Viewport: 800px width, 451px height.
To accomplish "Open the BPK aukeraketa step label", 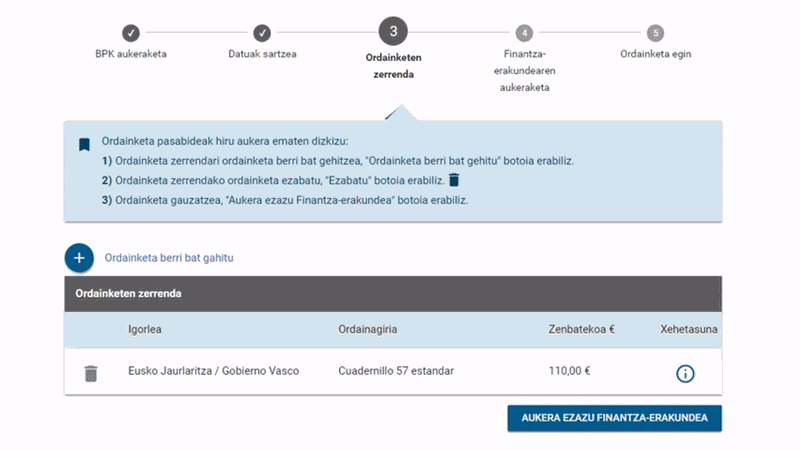I will pos(131,54).
